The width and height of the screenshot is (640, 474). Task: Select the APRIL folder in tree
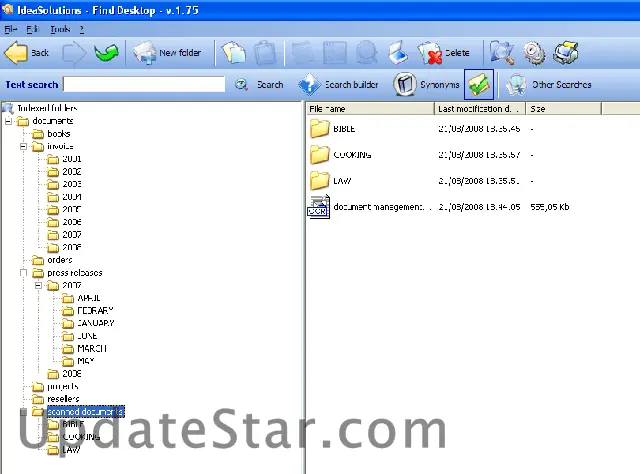(x=89, y=298)
